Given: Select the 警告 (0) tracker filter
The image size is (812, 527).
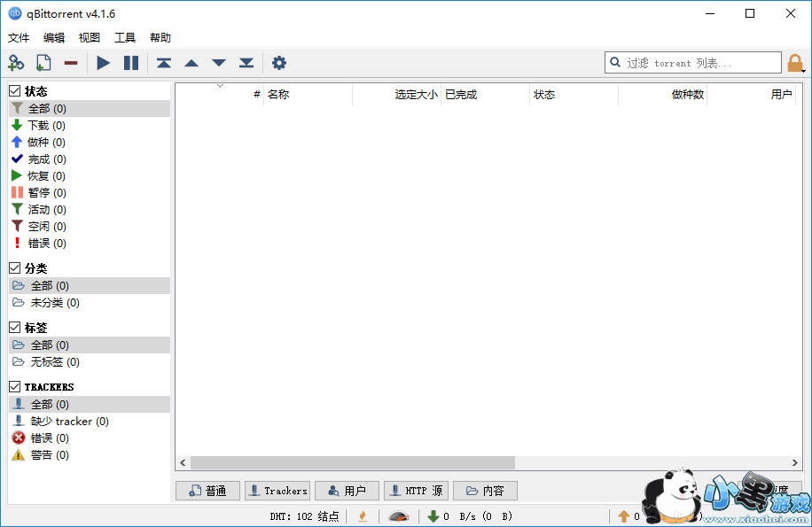Looking at the screenshot, I should pyautogui.click(x=90, y=455).
